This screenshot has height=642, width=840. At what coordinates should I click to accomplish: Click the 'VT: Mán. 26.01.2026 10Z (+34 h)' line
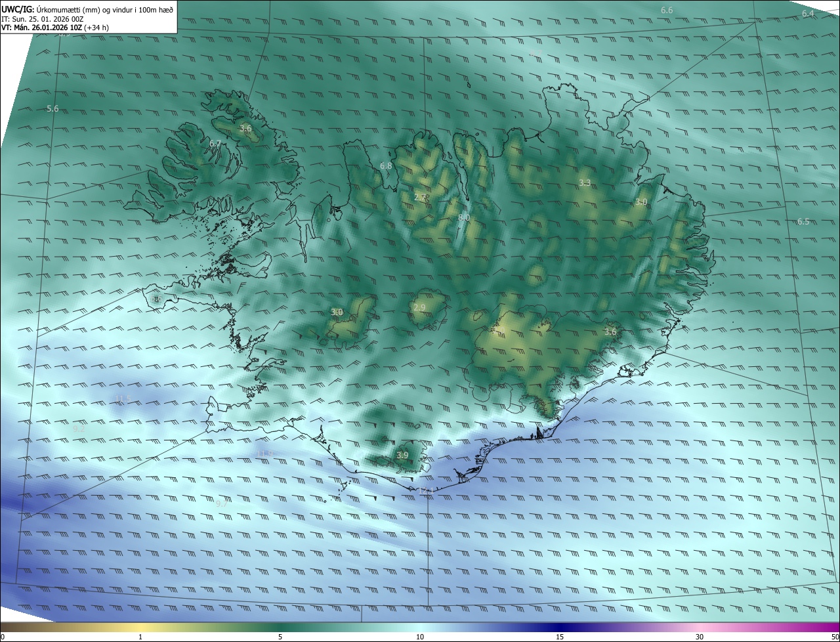pos(55,28)
